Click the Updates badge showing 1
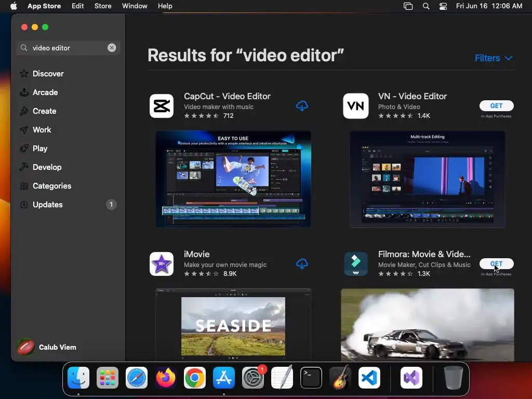Viewport: 532px width, 399px height. pyautogui.click(x=111, y=205)
